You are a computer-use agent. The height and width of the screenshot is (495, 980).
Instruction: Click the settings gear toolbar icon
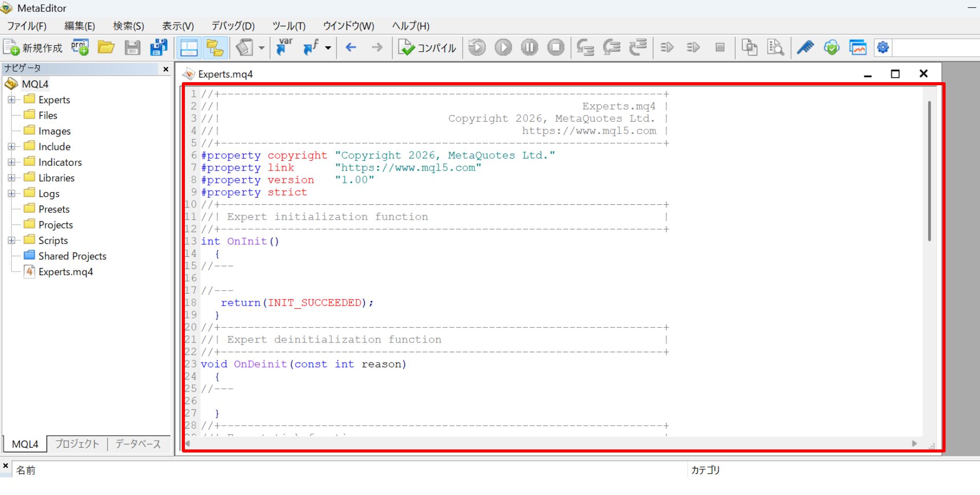[x=883, y=48]
